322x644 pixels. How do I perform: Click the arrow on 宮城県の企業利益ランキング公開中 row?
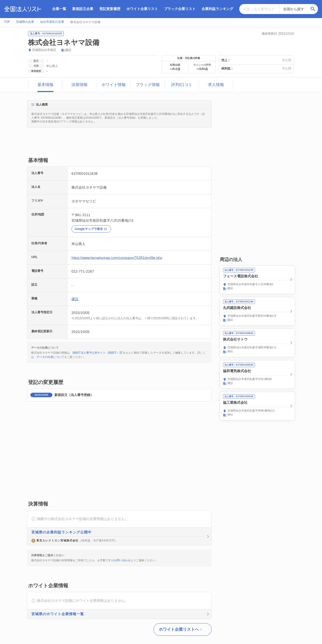pos(208,536)
